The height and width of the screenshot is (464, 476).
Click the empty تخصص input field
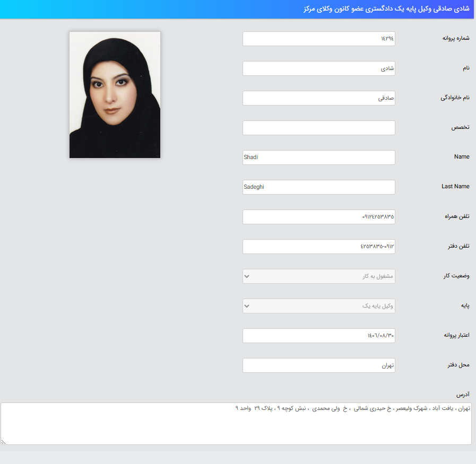tap(318, 127)
